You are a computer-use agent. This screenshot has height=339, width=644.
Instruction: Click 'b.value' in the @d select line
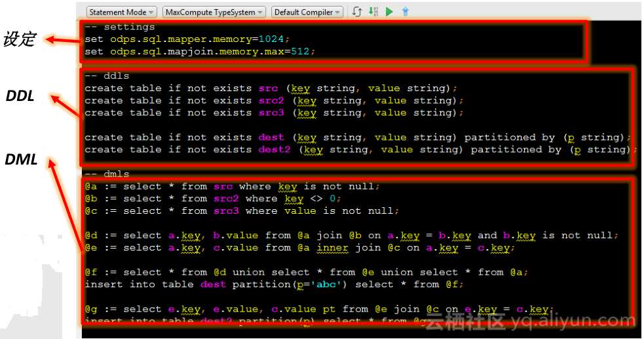point(236,236)
